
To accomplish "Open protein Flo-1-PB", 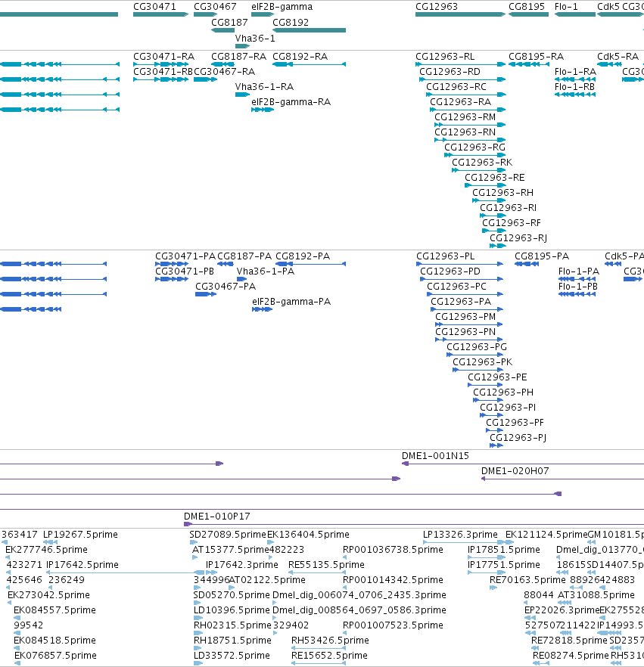I will [x=578, y=287].
